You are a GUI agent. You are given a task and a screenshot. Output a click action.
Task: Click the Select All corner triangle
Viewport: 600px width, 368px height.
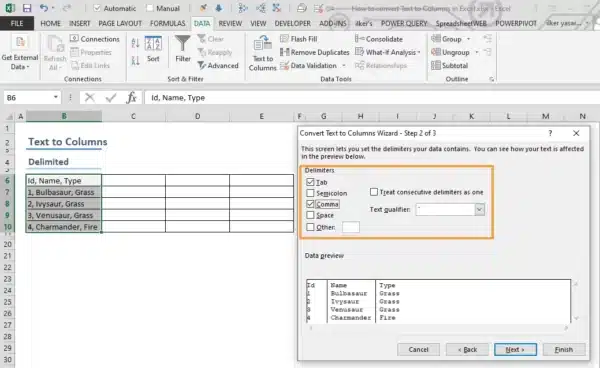9,116
